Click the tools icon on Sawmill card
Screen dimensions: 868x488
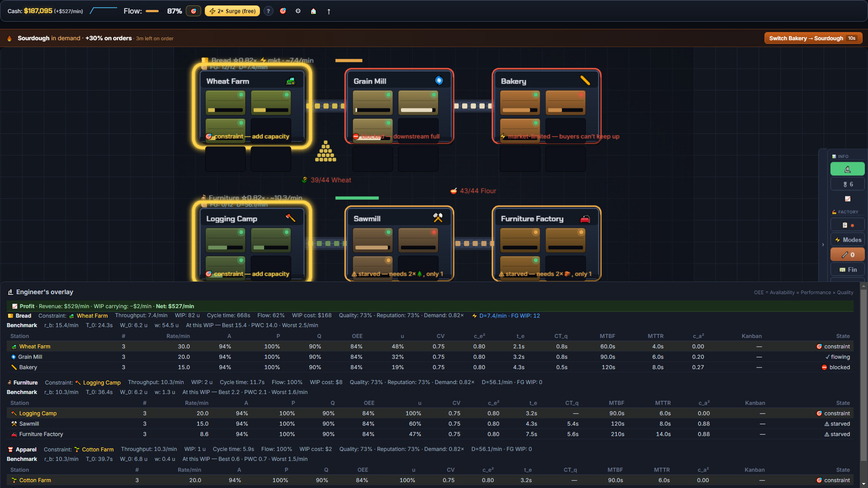click(438, 218)
